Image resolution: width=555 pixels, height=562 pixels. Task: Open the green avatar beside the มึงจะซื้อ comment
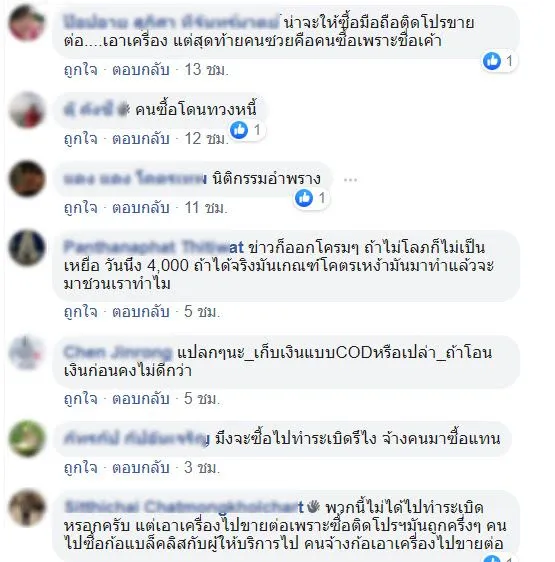[x=27, y=439]
